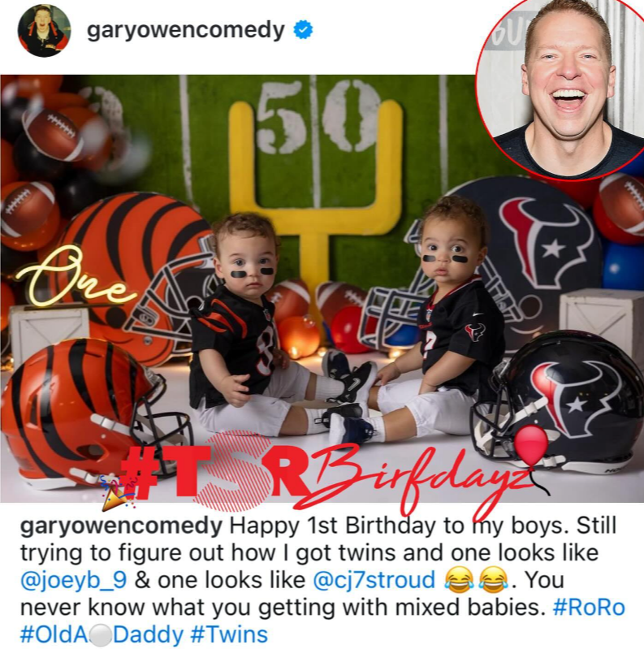Click the #OldA Daddy hashtag
644x649 pixels.
pos(102,634)
